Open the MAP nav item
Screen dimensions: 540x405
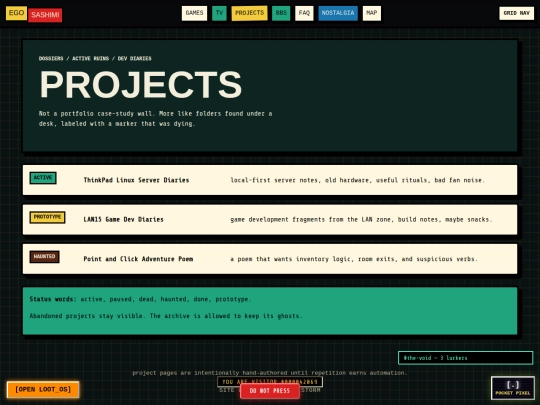click(372, 13)
